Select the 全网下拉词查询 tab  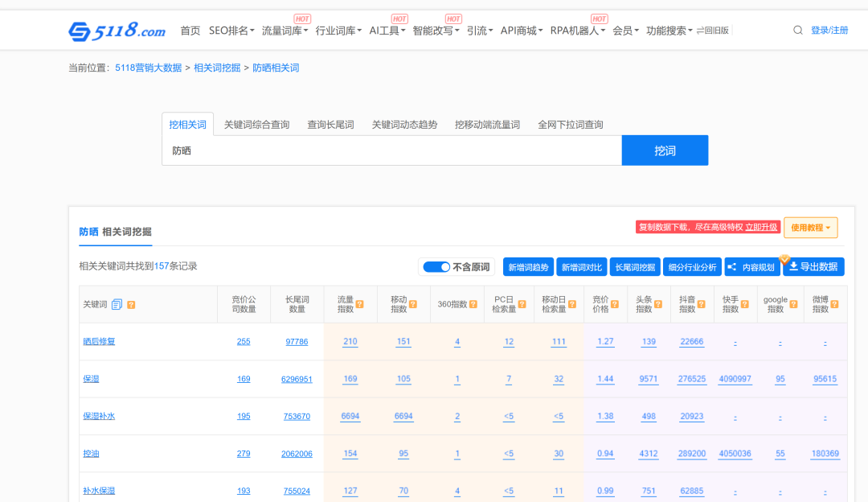[x=570, y=125]
